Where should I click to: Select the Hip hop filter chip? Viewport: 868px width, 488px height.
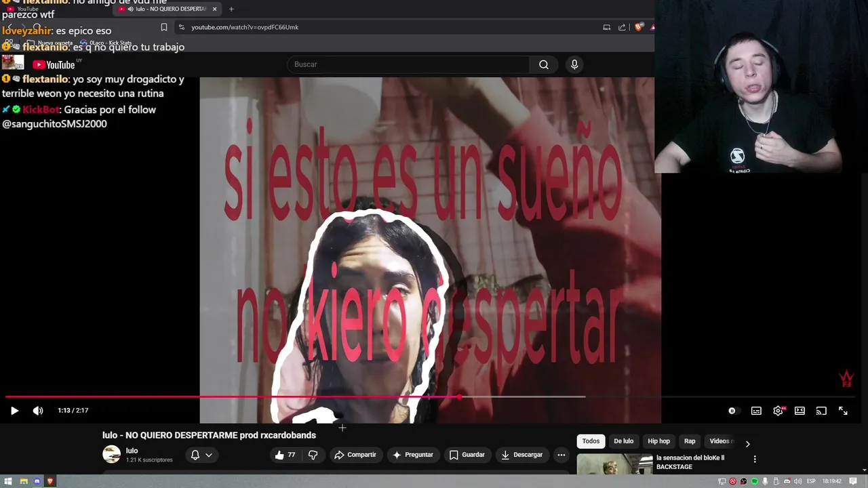[x=658, y=441]
